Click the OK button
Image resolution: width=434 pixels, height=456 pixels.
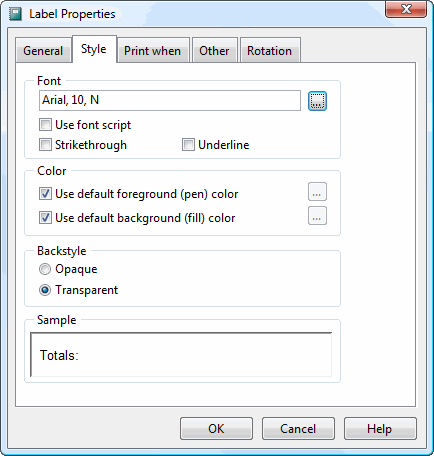point(216,429)
